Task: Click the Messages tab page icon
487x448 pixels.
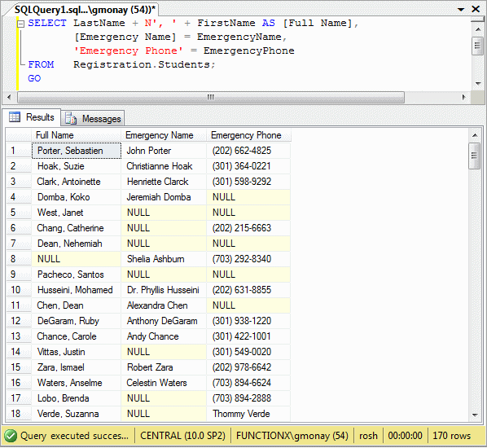Action: click(71, 119)
